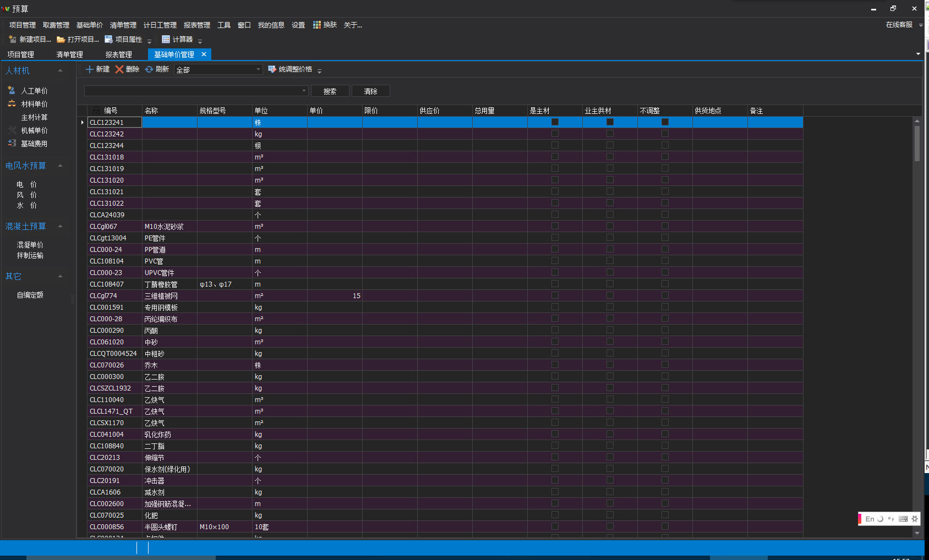The image size is (929, 560).
Task: Refresh the list with 刷新 icon
Action: click(149, 69)
